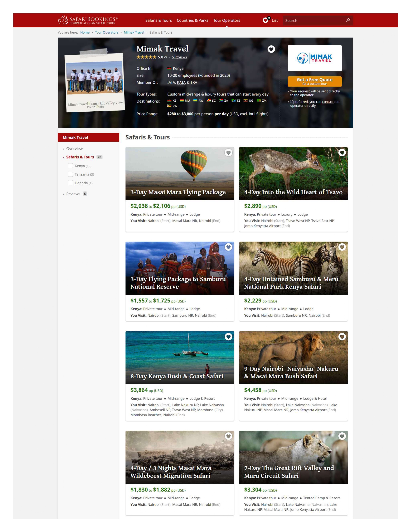Click the KE destination flag
This screenshot has height=532, width=411.
(x=169, y=100)
